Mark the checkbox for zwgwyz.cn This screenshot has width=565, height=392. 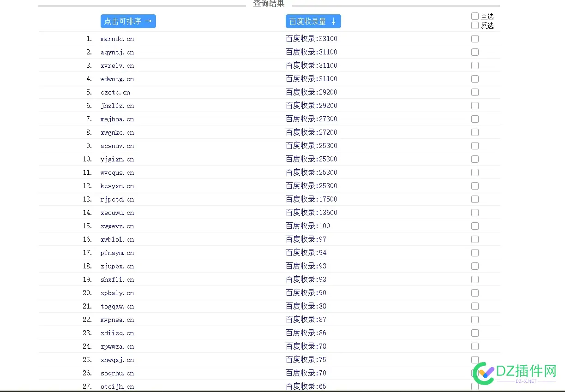pyautogui.click(x=475, y=226)
